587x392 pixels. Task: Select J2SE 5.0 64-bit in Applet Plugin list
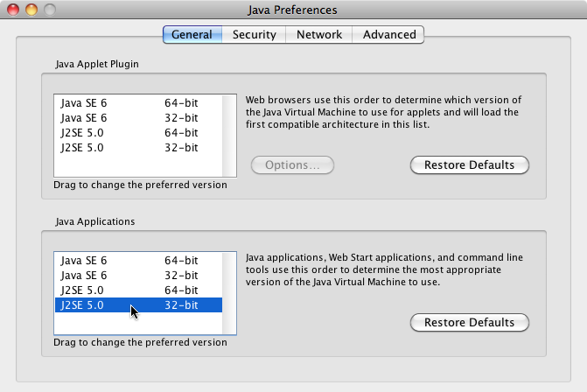click(138, 133)
